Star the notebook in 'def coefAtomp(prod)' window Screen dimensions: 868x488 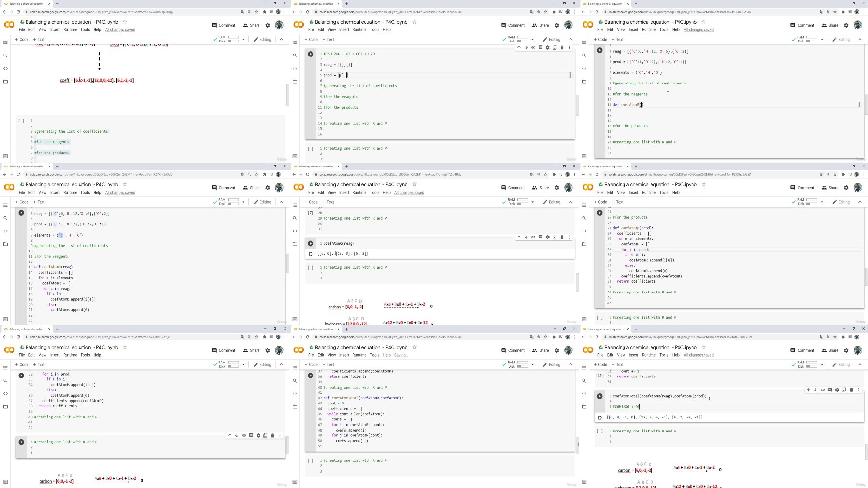point(704,184)
